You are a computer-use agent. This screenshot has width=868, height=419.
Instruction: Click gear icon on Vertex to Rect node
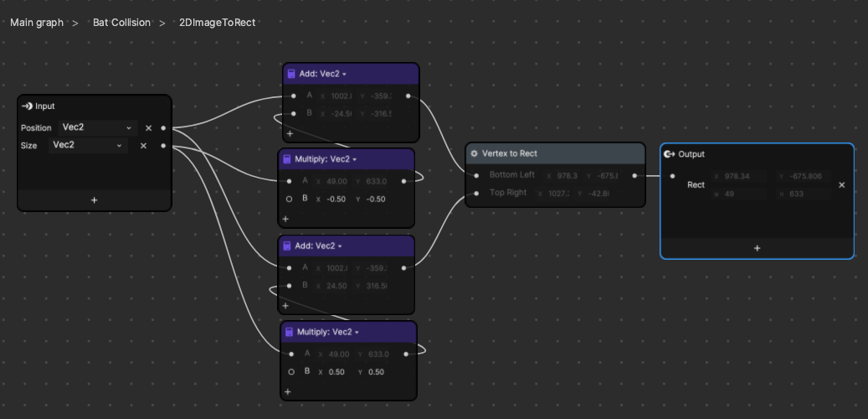click(x=474, y=153)
